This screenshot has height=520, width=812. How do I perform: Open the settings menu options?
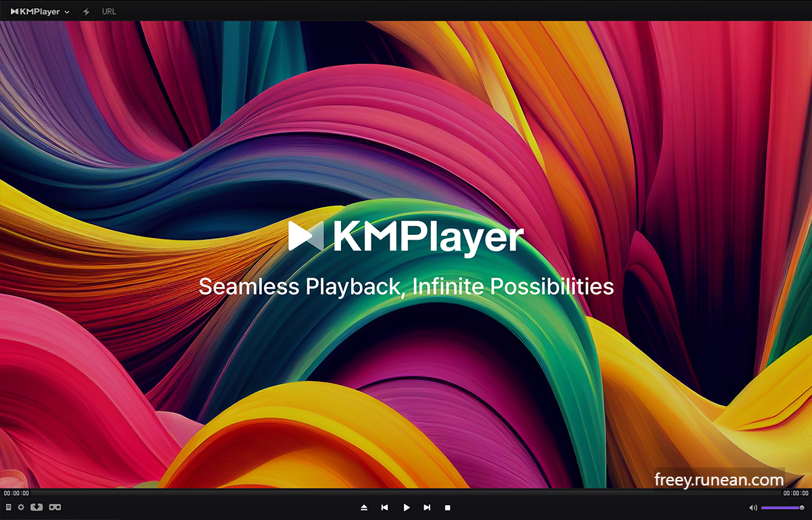pyautogui.click(x=20, y=507)
